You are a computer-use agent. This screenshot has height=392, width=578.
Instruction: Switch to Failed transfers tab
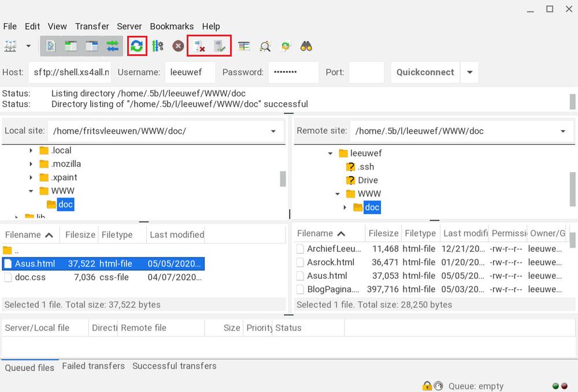(x=93, y=366)
